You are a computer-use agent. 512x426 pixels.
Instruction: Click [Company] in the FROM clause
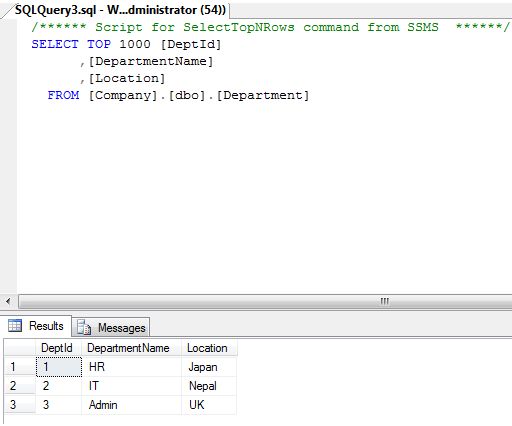[x=123, y=96]
